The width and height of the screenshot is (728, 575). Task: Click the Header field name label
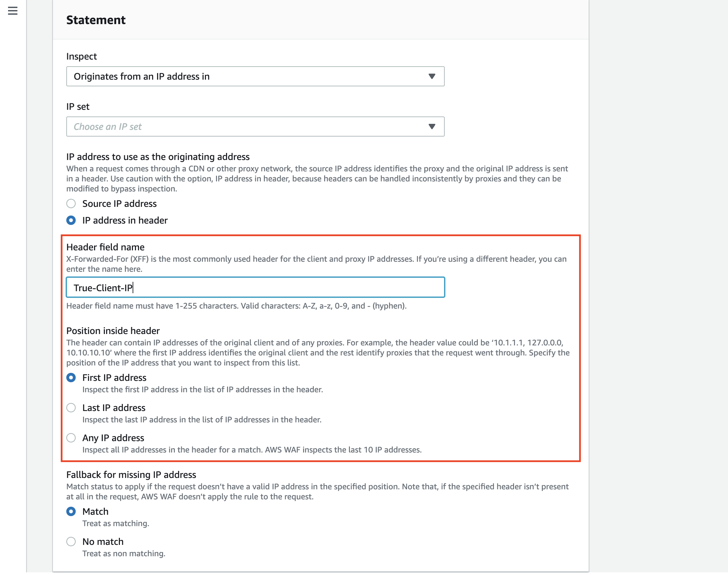click(x=105, y=247)
